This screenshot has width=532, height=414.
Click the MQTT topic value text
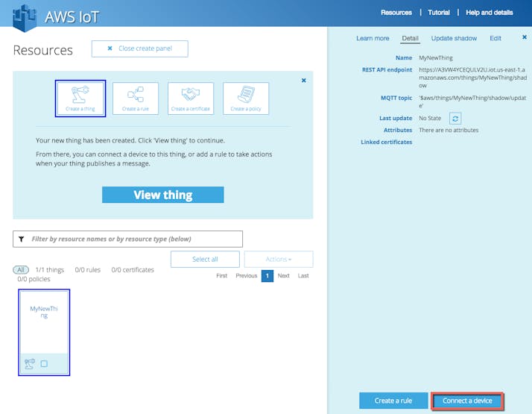[472, 101]
